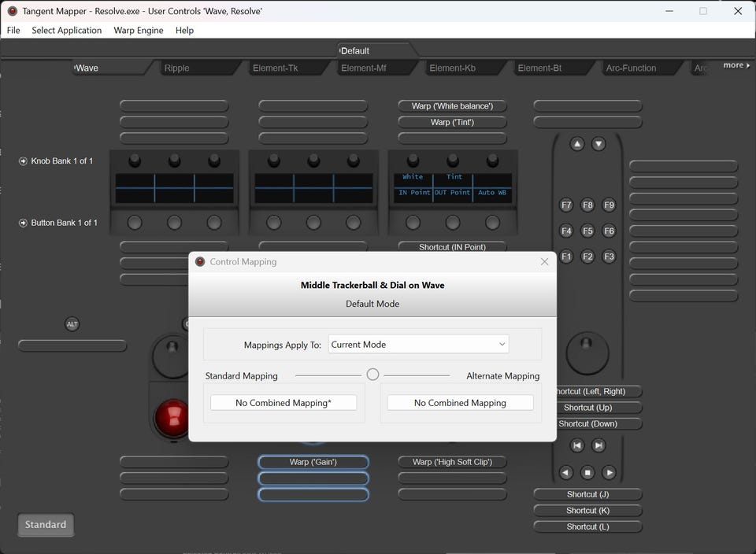Click the F5 function key button

(x=587, y=231)
